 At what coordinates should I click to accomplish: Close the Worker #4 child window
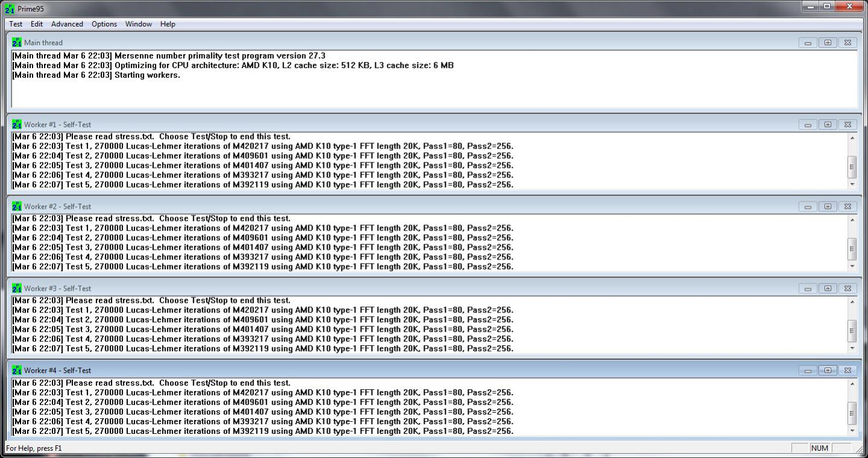tap(847, 370)
